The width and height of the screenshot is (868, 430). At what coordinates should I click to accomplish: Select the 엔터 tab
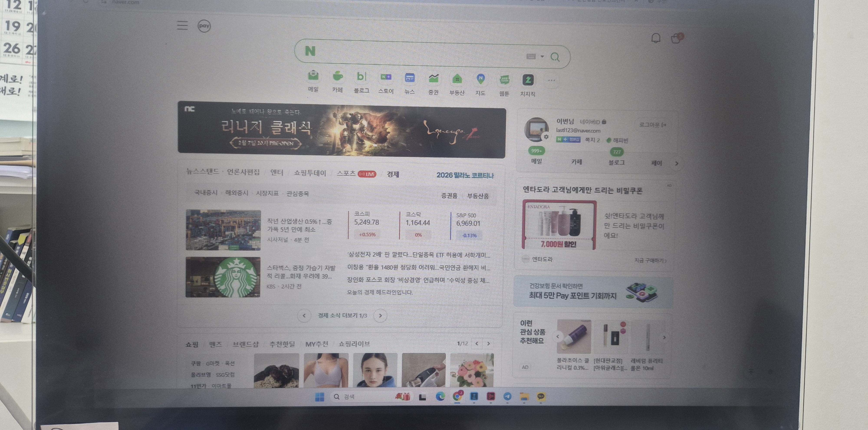coord(277,172)
